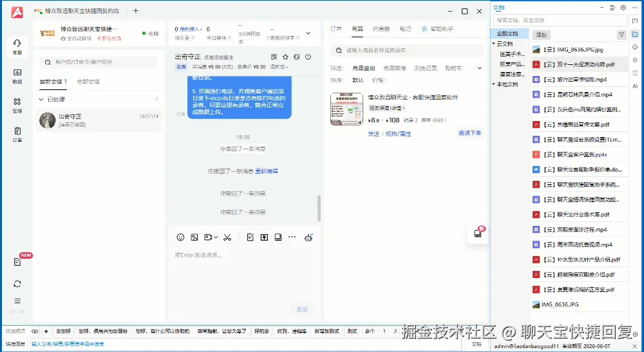This screenshot has height=352, width=644.
Task: Switch to the 订单 tab
Action: [x=336, y=29]
